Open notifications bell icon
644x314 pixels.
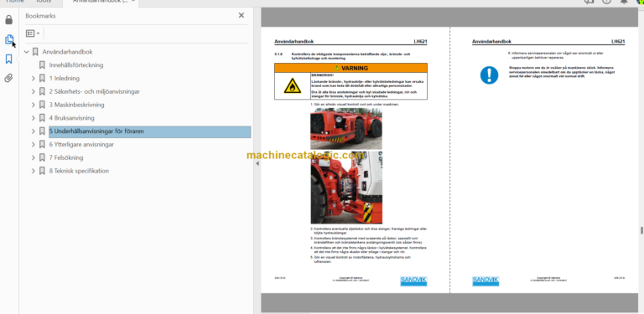(624, 1)
